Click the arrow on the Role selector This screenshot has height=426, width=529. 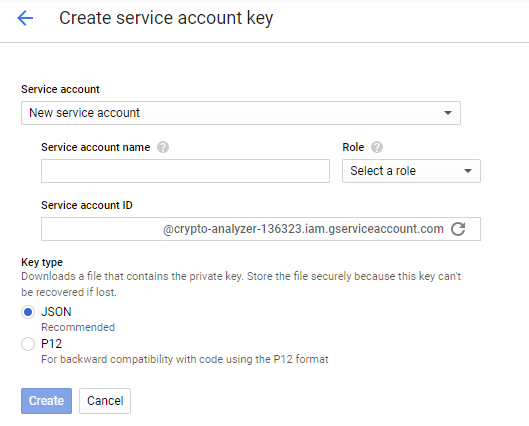click(x=468, y=171)
